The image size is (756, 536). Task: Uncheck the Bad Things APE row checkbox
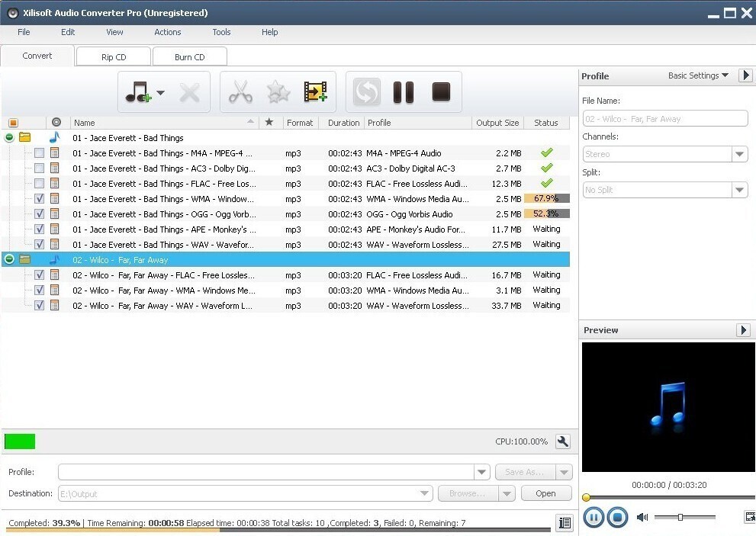(x=39, y=229)
